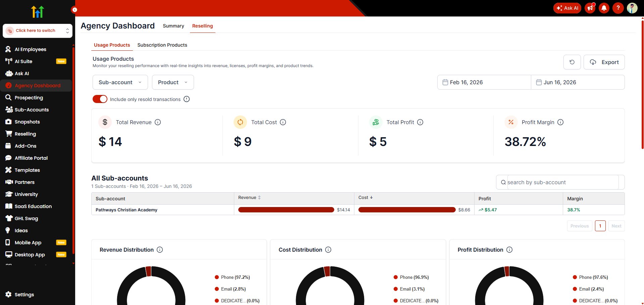
Task: Open announcements megaphone icon in top bar
Action: pos(590,8)
